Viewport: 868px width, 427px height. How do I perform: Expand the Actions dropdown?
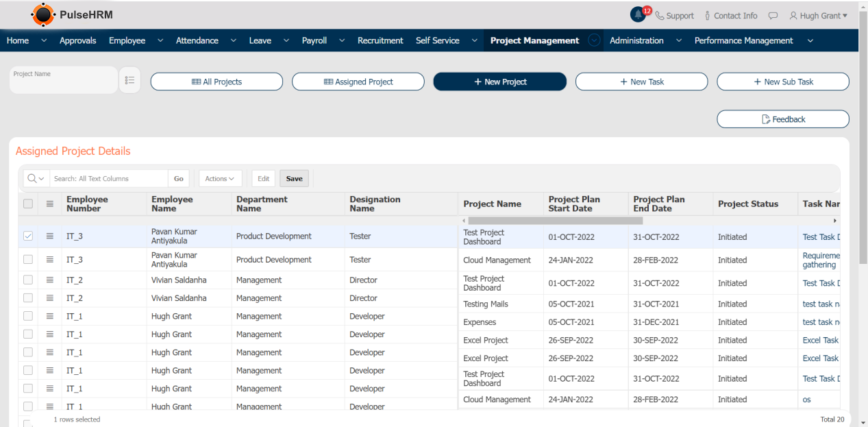(220, 178)
